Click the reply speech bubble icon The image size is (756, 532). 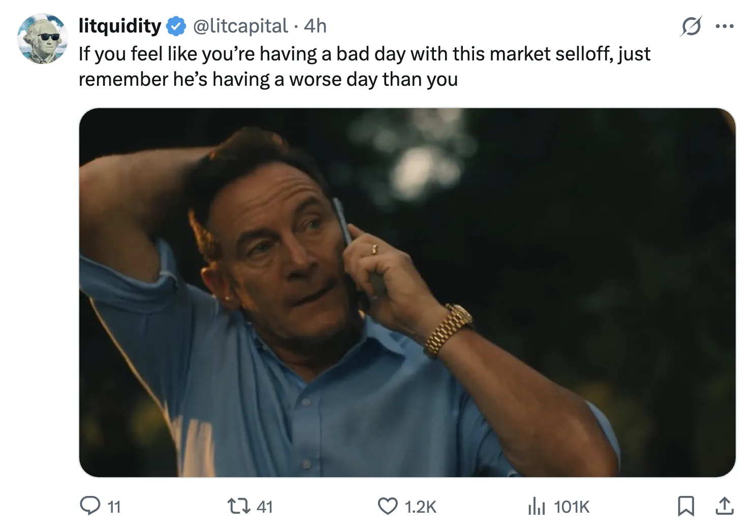[90, 506]
